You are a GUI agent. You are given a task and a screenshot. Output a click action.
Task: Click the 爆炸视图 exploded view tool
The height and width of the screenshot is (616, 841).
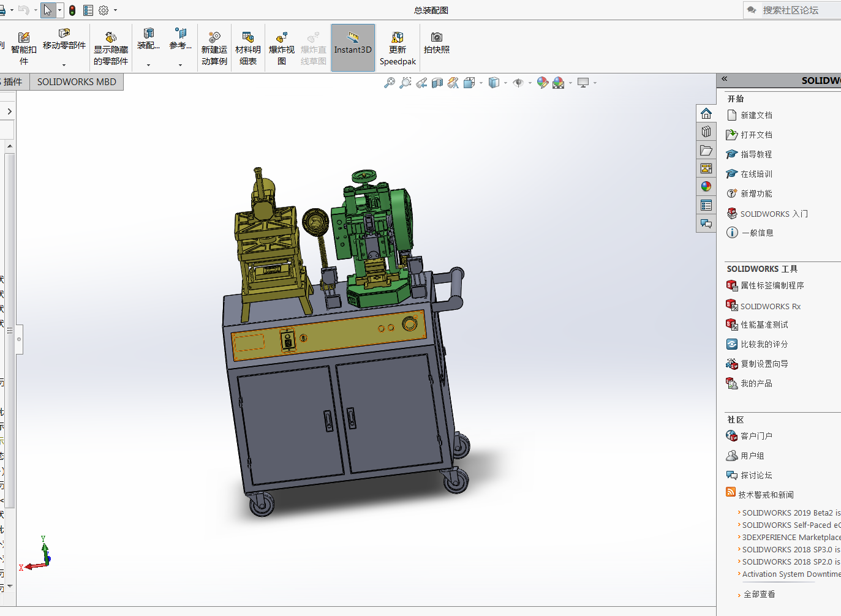click(281, 49)
